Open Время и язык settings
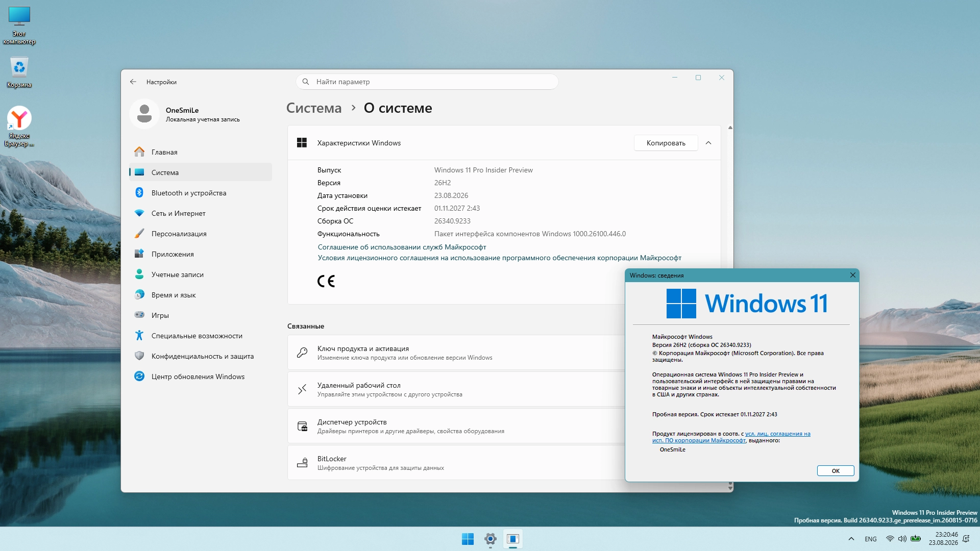Viewport: 980px width, 551px height. (201, 295)
